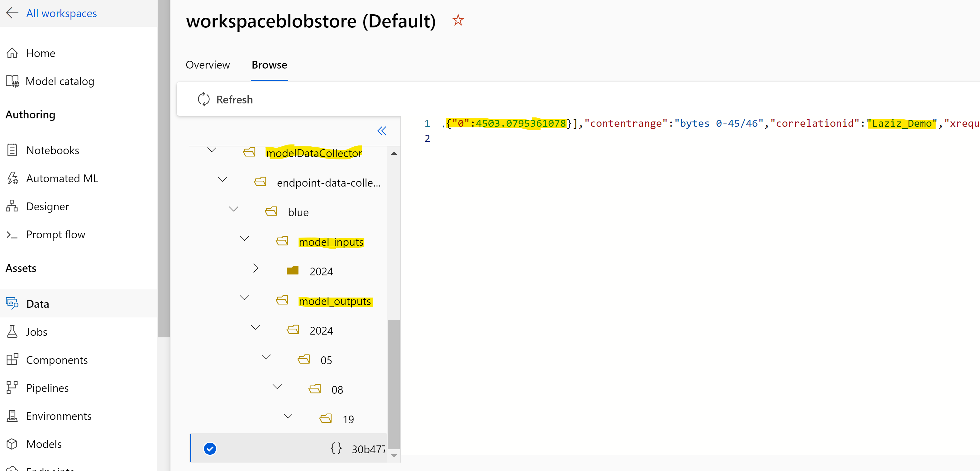The height and width of the screenshot is (471, 980).
Task: Open the Jobs page
Action: click(36, 332)
